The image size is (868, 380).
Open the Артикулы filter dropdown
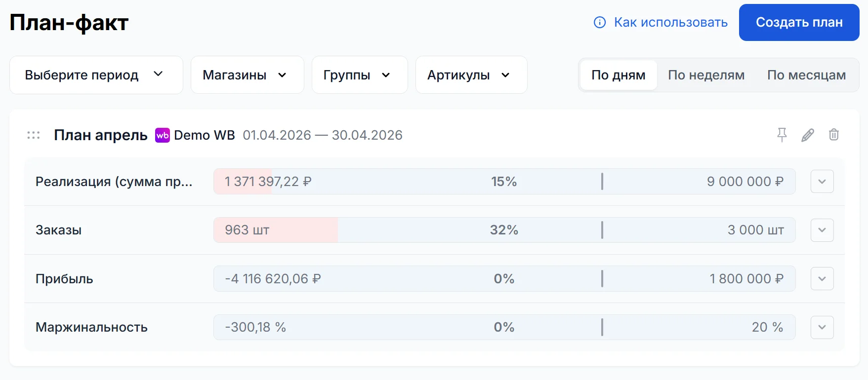[471, 75]
